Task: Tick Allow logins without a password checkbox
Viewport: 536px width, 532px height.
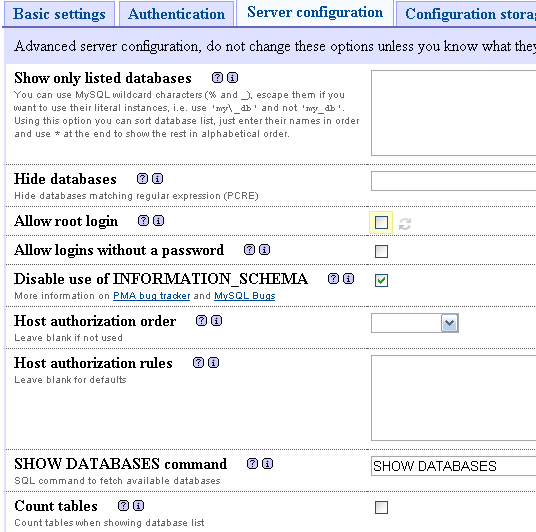Action: pos(381,251)
